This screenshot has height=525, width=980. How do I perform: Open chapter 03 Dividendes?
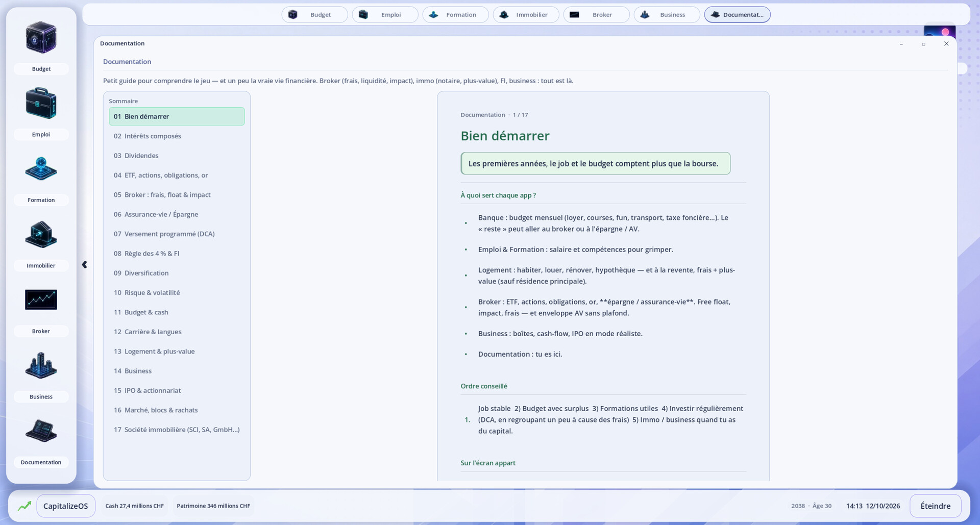[x=177, y=156]
